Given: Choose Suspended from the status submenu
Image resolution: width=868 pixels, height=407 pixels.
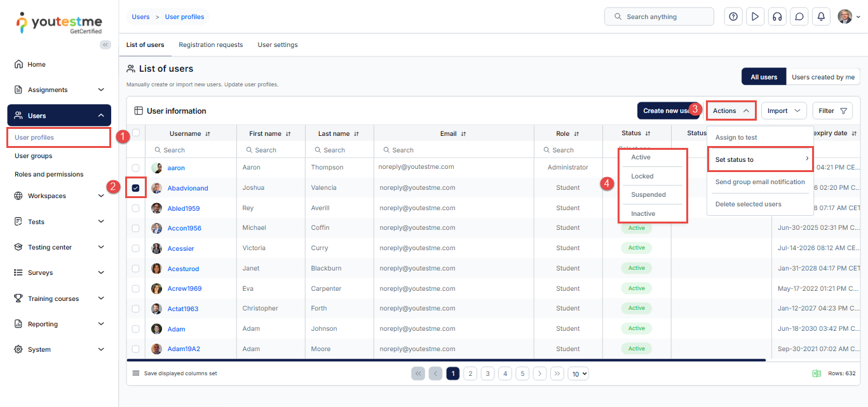Looking at the screenshot, I should click(x=648, y=195).
